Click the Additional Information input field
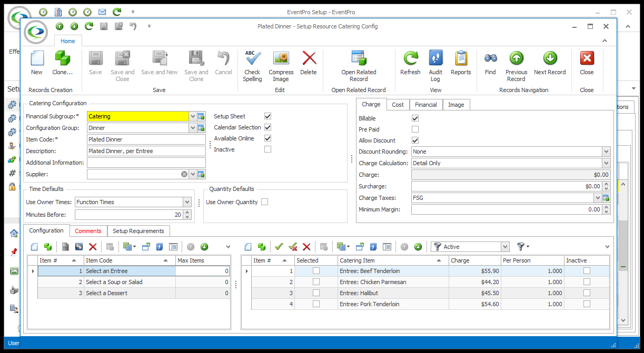 click(x=146, y=163)
